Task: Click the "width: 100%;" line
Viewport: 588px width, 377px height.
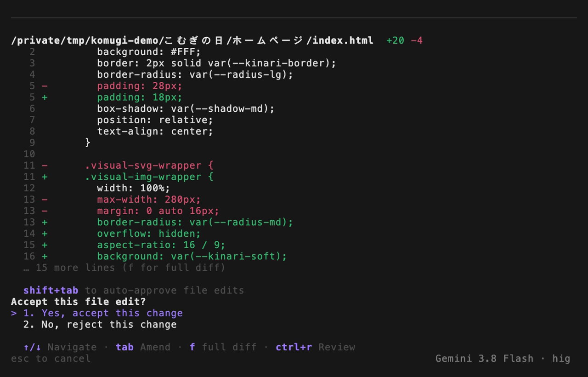Action: tap(134, 188)
